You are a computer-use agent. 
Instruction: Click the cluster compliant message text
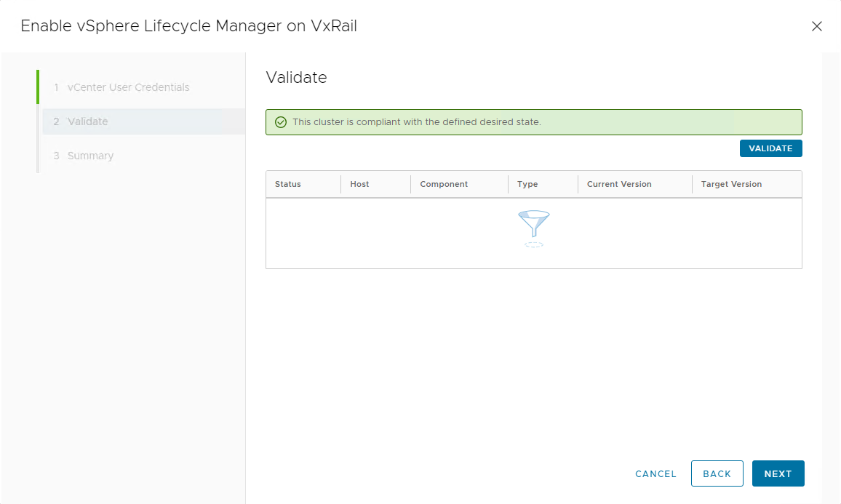pyautogui.click(x=416, y=122)
